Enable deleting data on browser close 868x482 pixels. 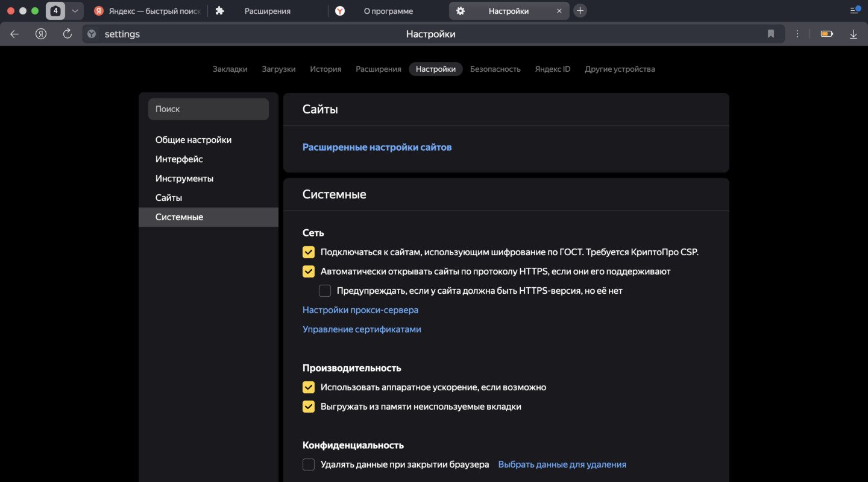(x=309, y=465)
